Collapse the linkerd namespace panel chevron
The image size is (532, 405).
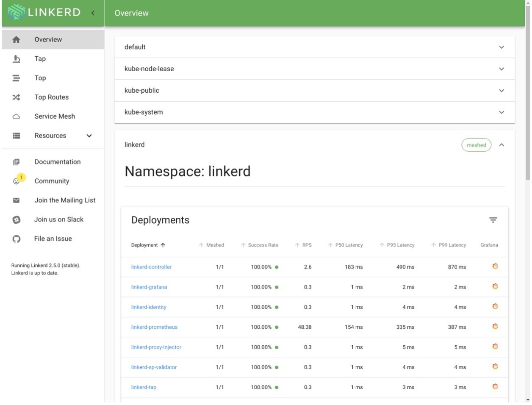click(502, 145)
